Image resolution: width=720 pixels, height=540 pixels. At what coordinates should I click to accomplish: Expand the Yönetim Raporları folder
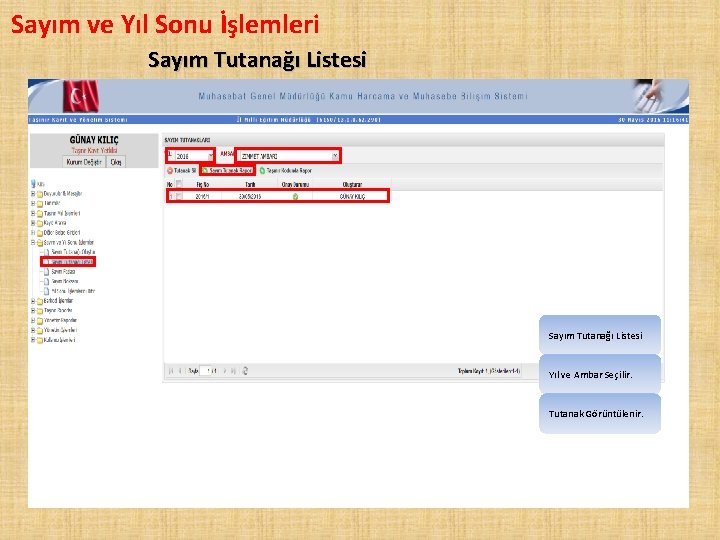click(x=33, y=320)
